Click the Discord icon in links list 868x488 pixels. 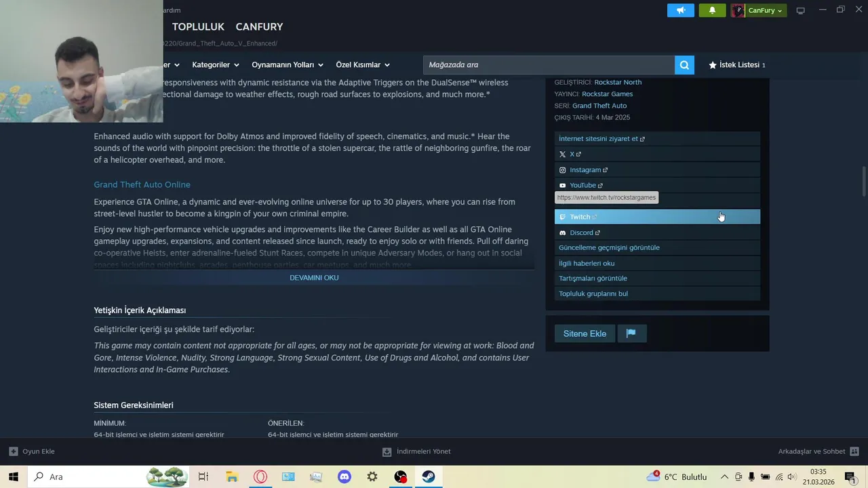pyautogui.click(x=562, y=233)
